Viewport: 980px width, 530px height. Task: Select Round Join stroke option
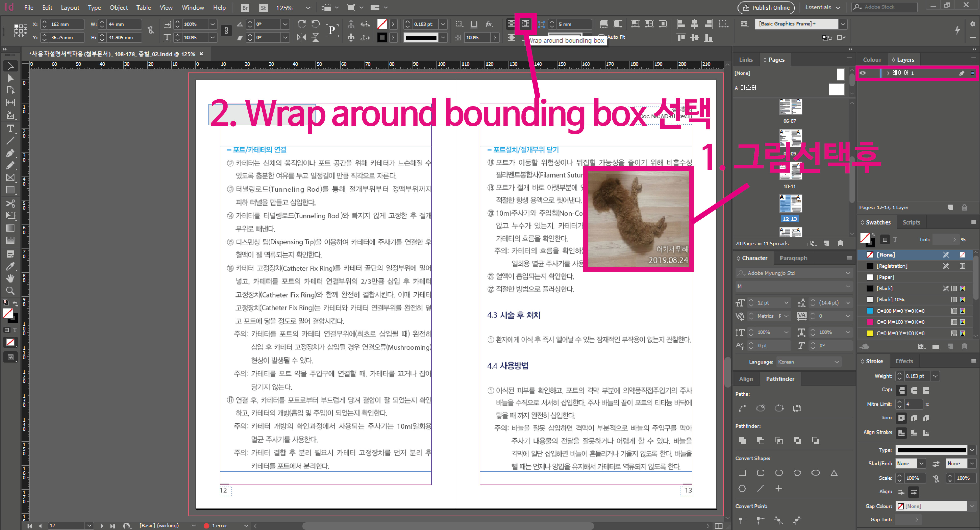click(914, 418)
